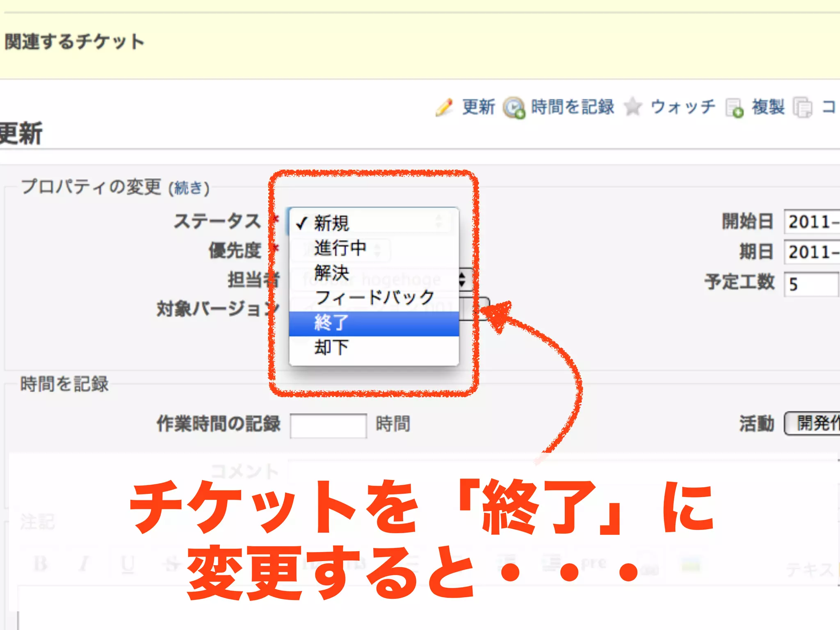This screenshot has height=630, width=840.
Task: Select フィードバック status option
Action: [374, 298]
